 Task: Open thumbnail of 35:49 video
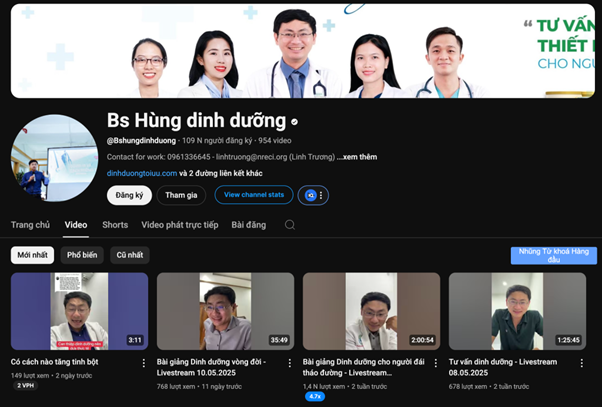[x=225, y=311]
